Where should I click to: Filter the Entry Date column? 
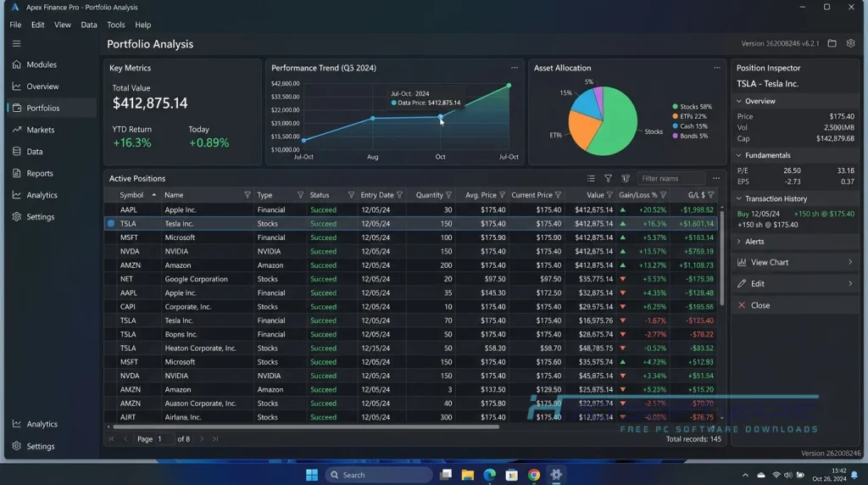coord(400,195)
